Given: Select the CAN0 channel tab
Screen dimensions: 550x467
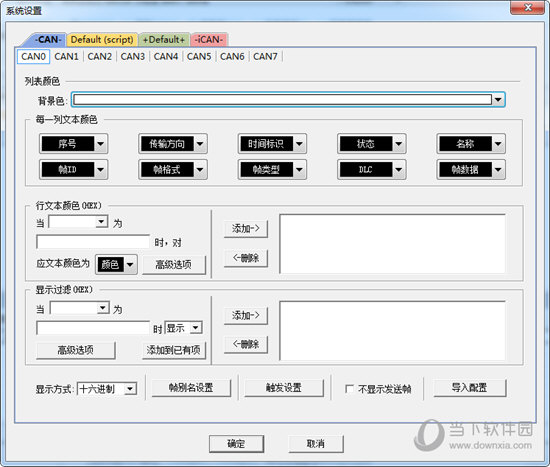Looking at the screenshot, I should [x=33, y=56].
